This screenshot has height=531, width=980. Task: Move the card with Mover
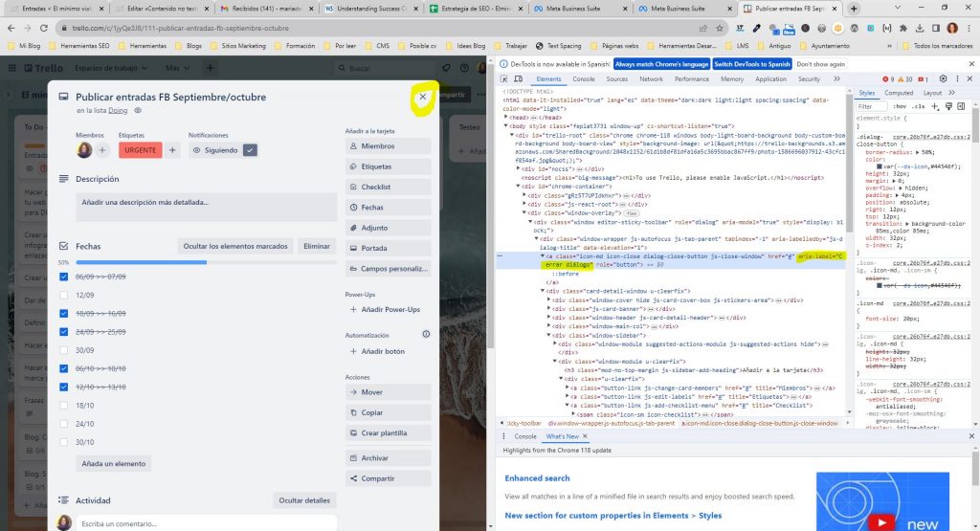point(388,392)
